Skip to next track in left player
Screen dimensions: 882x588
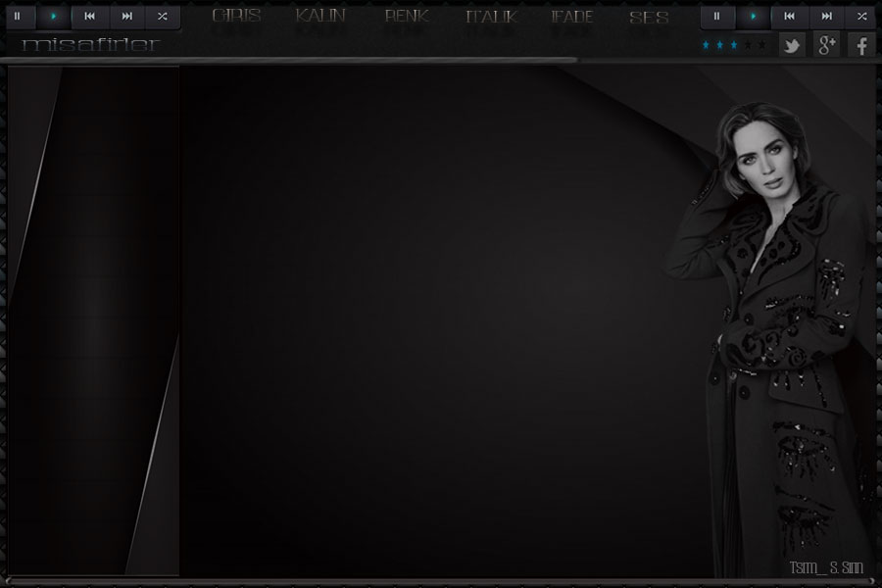tap(126, 17)
